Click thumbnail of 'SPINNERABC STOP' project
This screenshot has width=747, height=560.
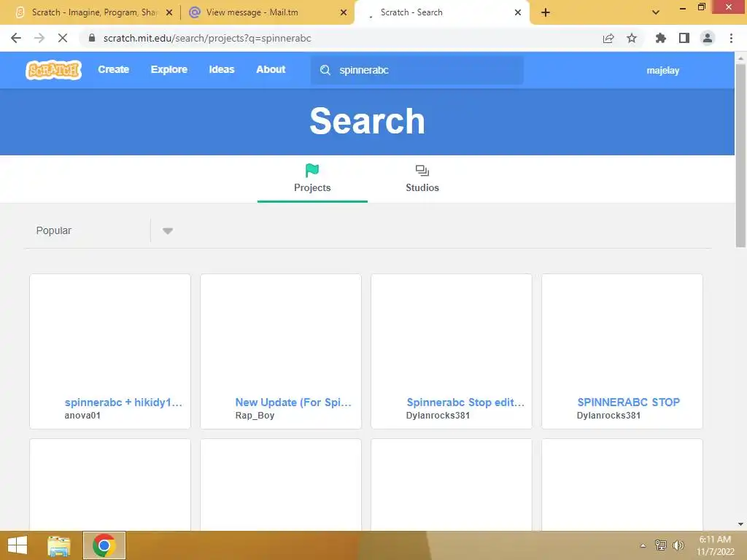tap(622, 334)
